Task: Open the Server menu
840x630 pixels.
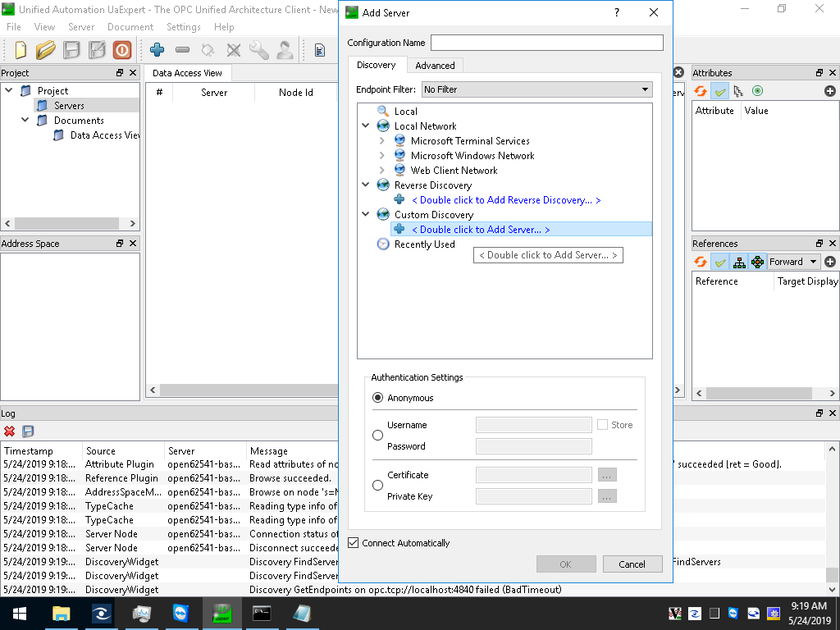Action: point(81,27)
